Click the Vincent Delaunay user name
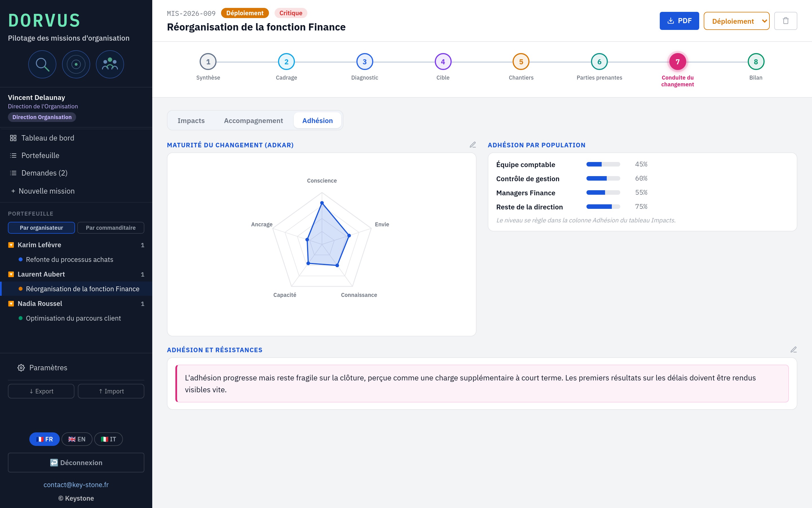812x508 pixels. (x=37, y=97)
